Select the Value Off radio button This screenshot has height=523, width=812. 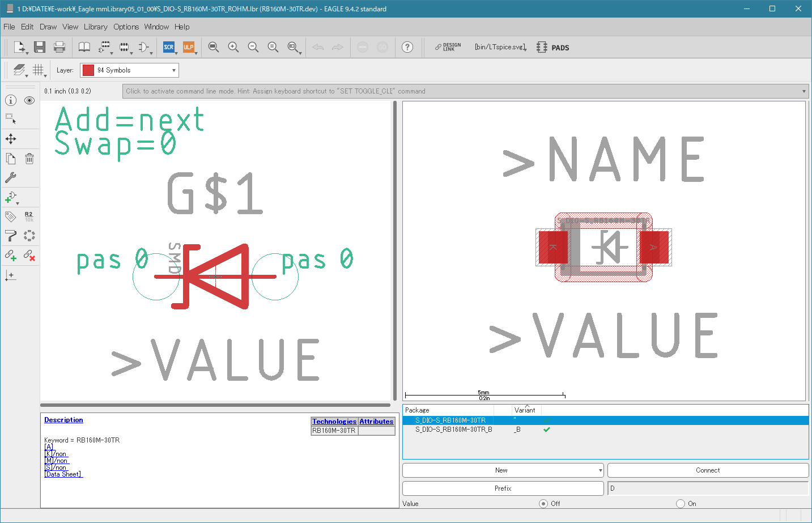(543, 504)
